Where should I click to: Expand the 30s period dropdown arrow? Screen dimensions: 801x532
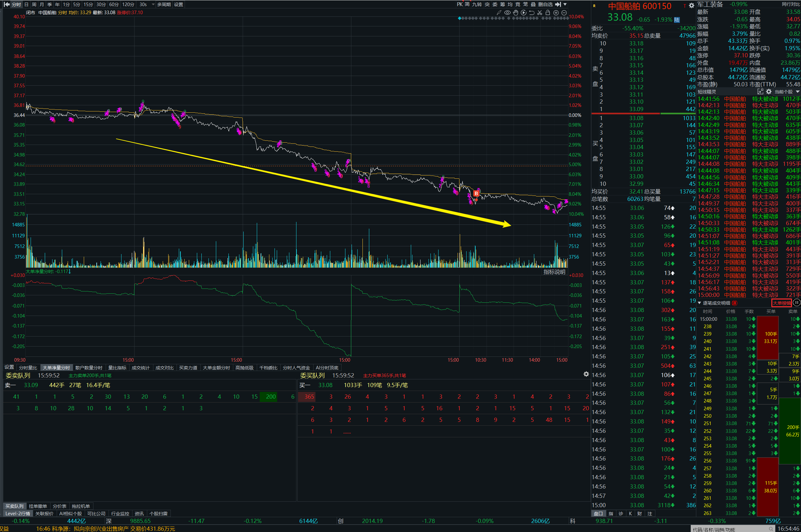(x=153, y=5)
